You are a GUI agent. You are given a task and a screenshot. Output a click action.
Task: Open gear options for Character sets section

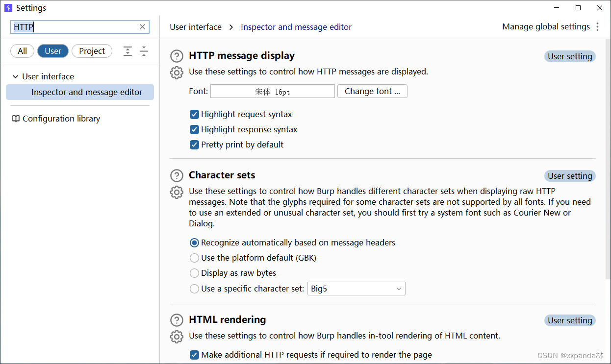click(177, 192)
